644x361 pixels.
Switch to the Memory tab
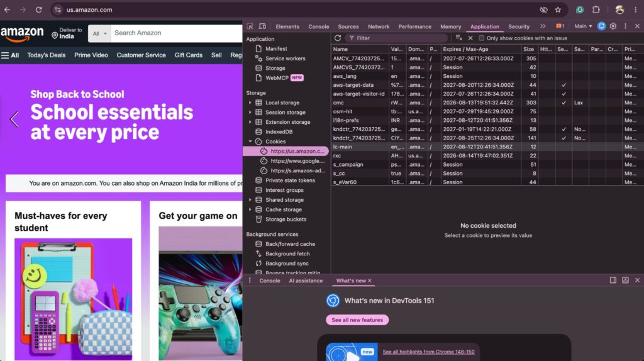tap(450, 26)
